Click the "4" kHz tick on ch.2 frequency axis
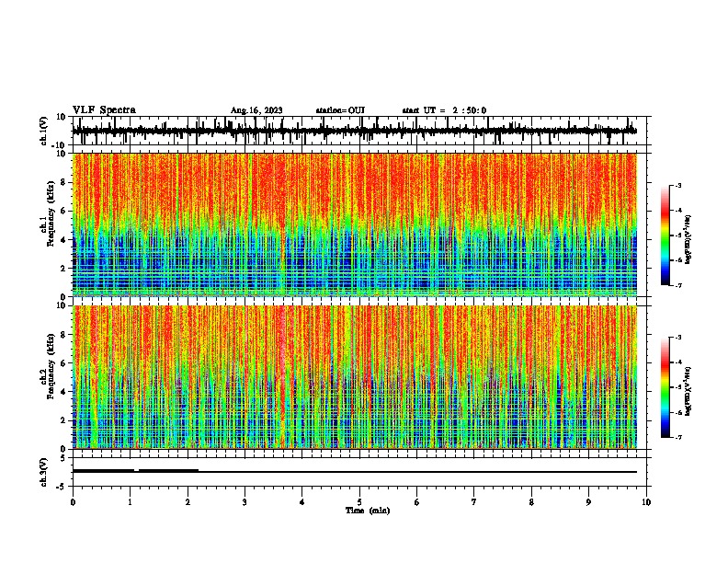 [63, 392]
